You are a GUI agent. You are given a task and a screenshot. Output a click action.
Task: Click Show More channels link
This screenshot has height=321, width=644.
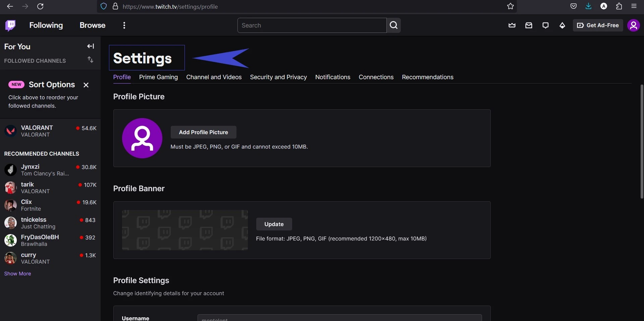coord(17,274)
